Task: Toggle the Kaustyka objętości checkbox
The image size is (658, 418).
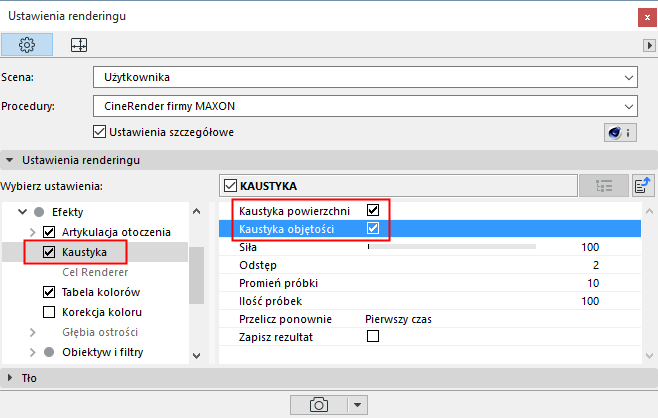Action: tap(373, 228)
